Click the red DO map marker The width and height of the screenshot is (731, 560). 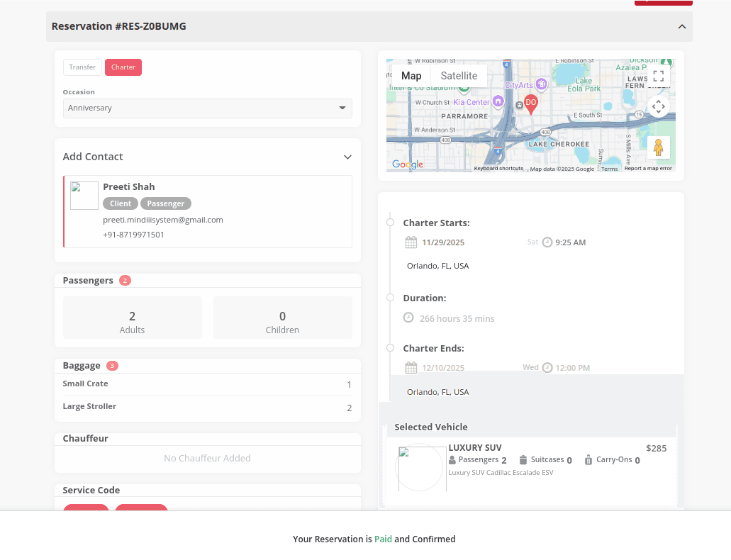[x=530, y=103]
